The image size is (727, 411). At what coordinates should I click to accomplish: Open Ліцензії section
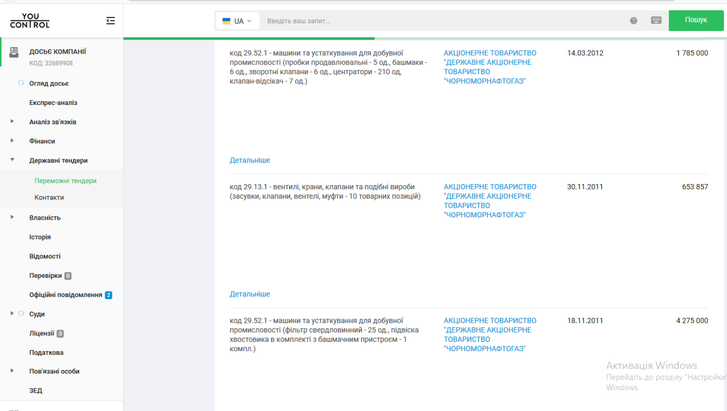42,333
